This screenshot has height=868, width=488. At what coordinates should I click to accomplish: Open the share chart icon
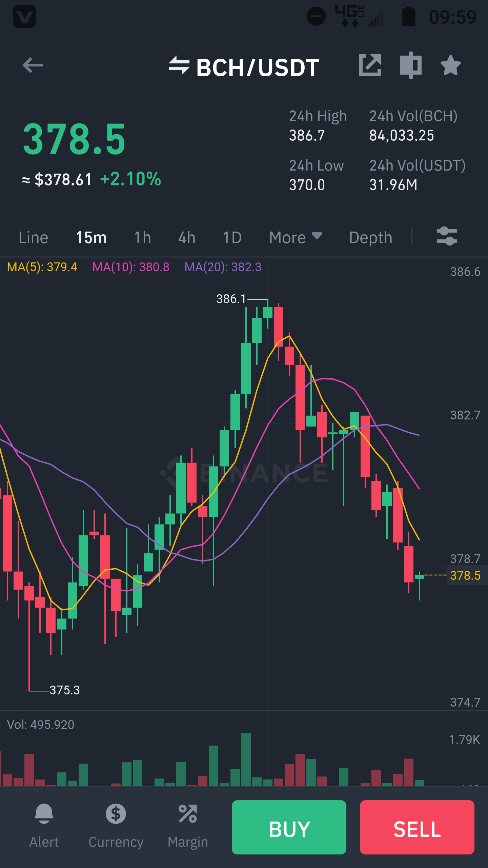pyautogui.click(x=370, y=65)
